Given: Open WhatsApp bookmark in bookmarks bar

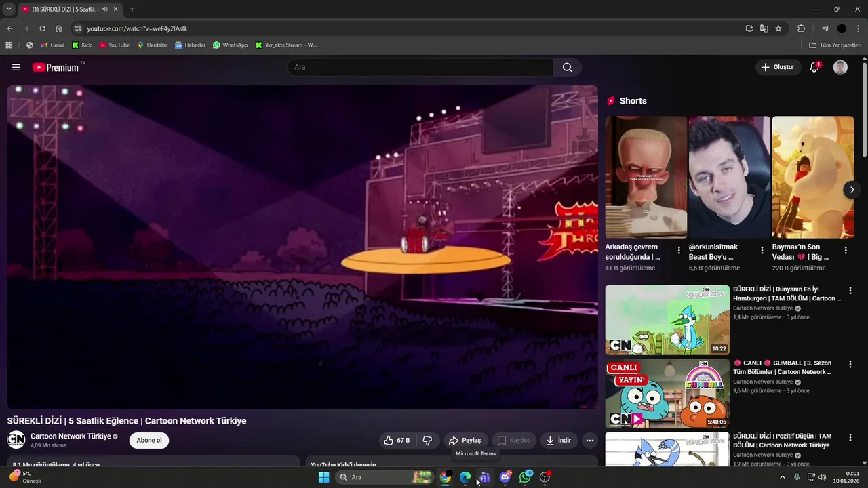Looking at the screenshot, I should 230,45.
